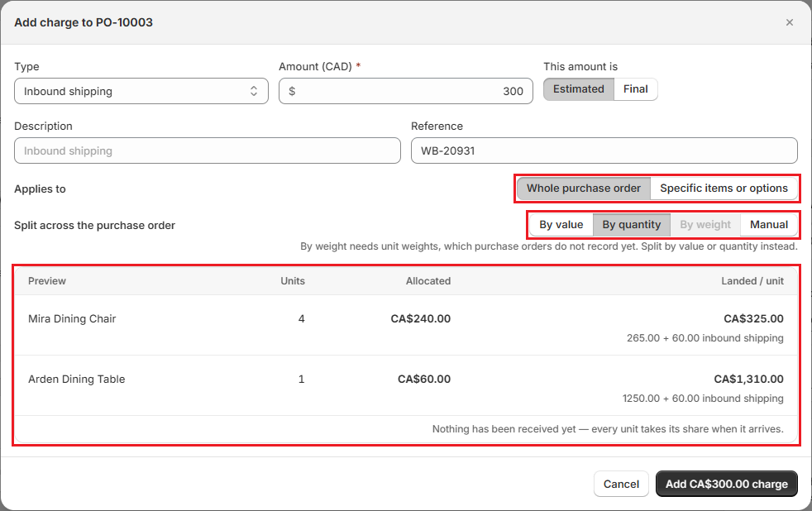The height and width of the screenshot is (511, 812).
Task: Click the Description input field
Action: coord(208,150)
